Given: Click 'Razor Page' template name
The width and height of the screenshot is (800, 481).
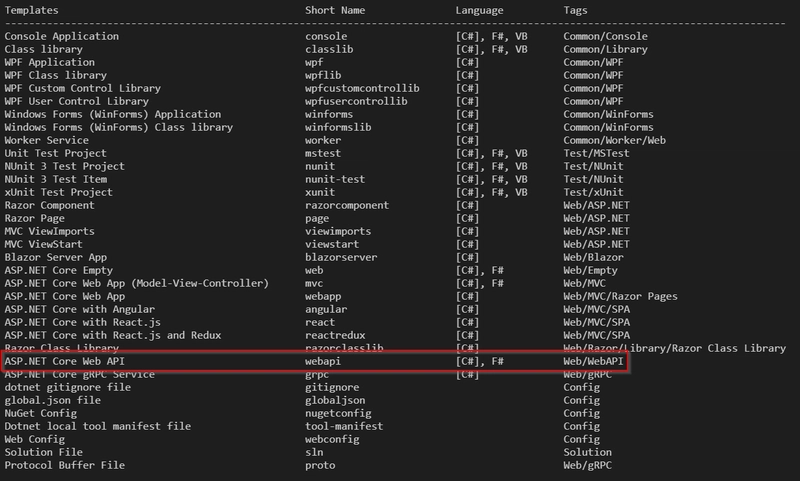Looking at the screenshot, I should coord(35,218).
